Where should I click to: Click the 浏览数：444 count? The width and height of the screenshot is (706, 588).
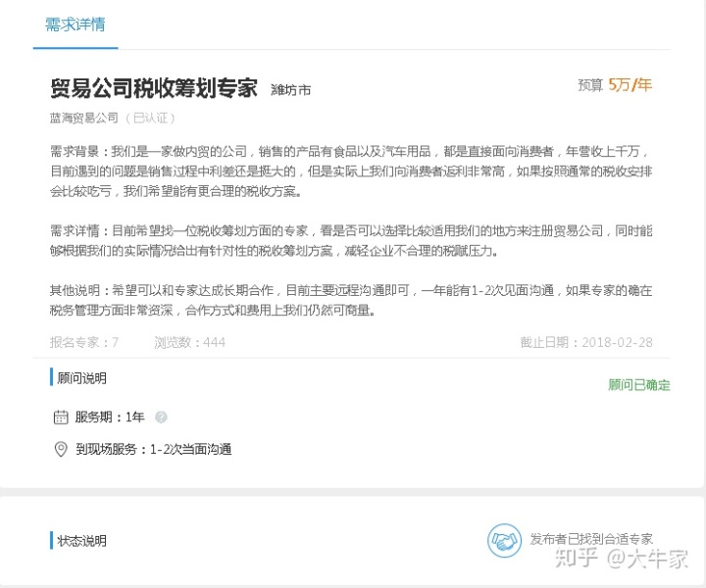[x=189, y=342]
